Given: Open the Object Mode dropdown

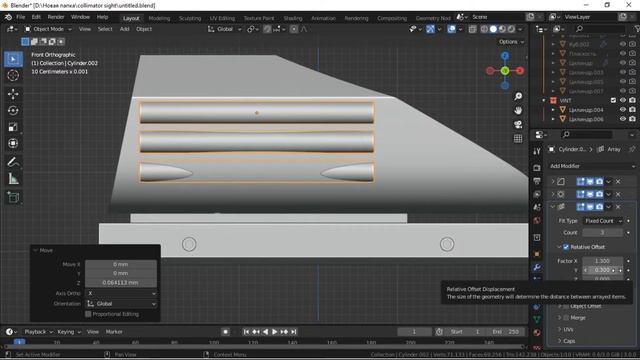Looking at the screenshot, I should click(48, 29).
